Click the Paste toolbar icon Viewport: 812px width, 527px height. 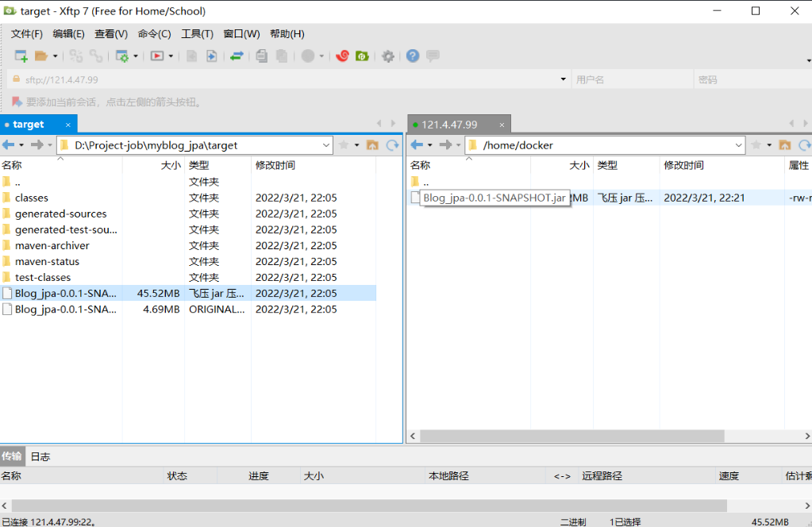pos(282,56)
